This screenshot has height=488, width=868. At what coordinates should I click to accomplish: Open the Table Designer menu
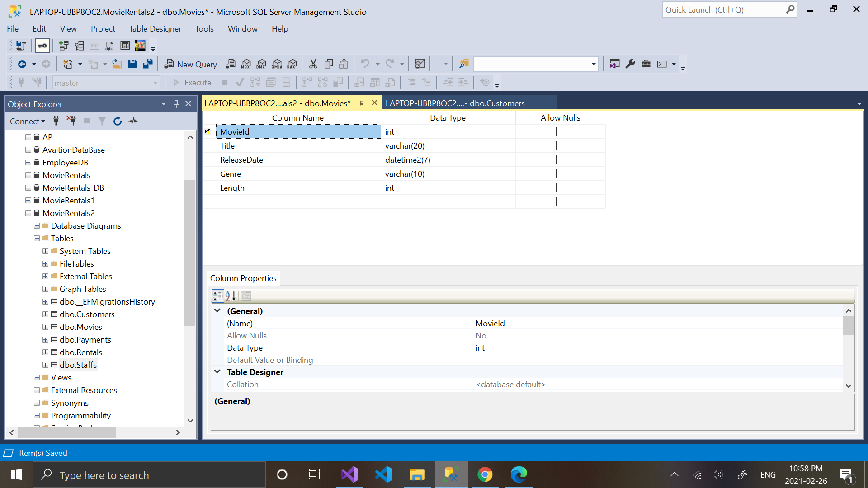[x=155, y=29]
